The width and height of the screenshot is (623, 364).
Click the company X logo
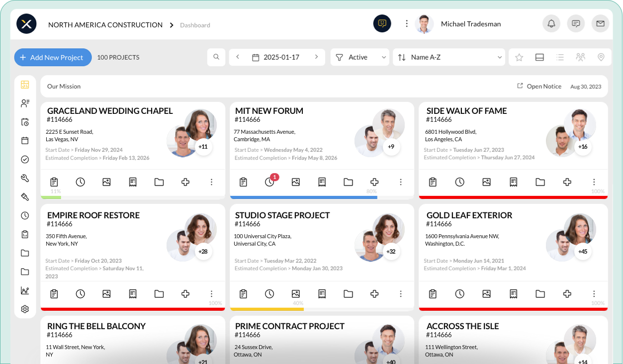pyautogui.click(x=26, y=24)
